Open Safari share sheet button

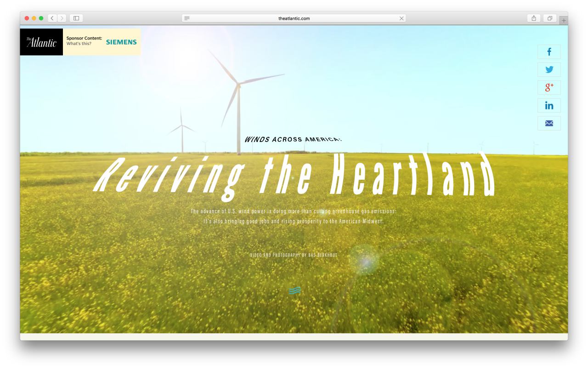point(534,18)
